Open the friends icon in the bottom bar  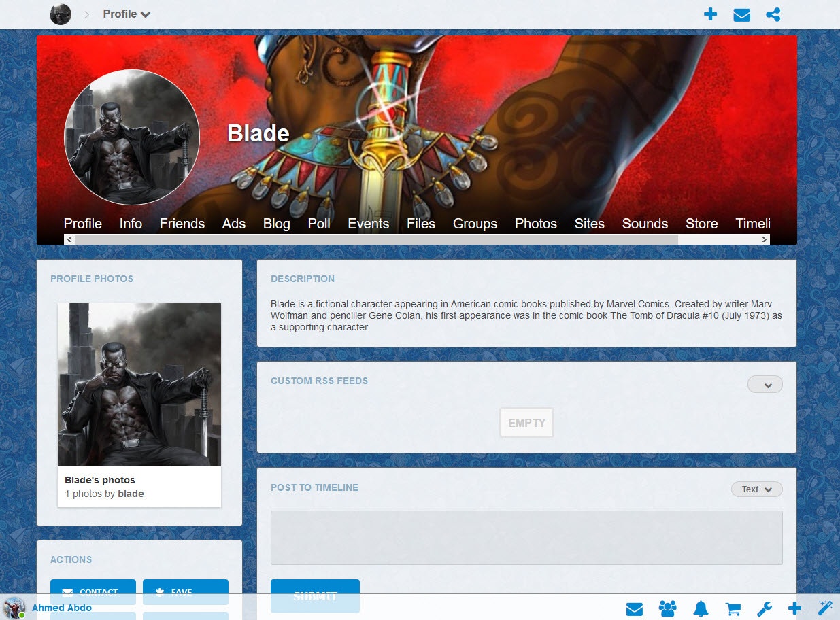667,608
